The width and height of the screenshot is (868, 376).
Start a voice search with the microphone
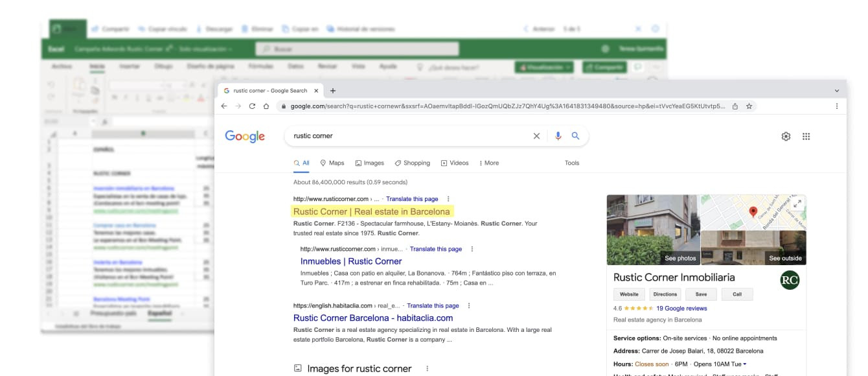(x=558, y=136)
